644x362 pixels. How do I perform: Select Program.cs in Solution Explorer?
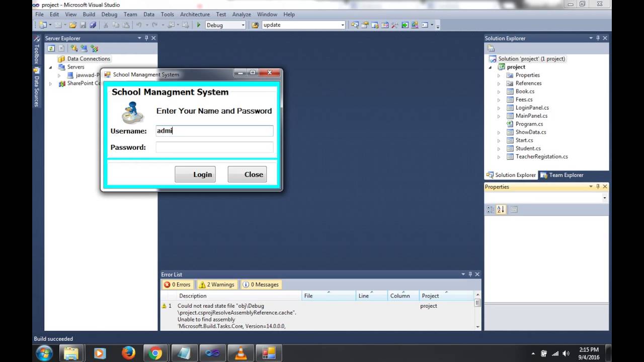[x=529, y=124]
